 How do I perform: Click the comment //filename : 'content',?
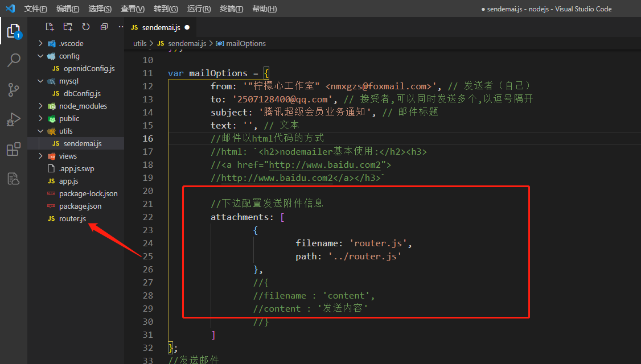coord(314,295)
